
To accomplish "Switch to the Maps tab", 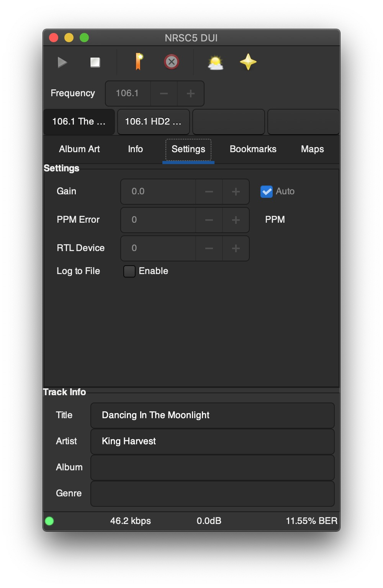I will pyautogui.click(x=313, y=149).
